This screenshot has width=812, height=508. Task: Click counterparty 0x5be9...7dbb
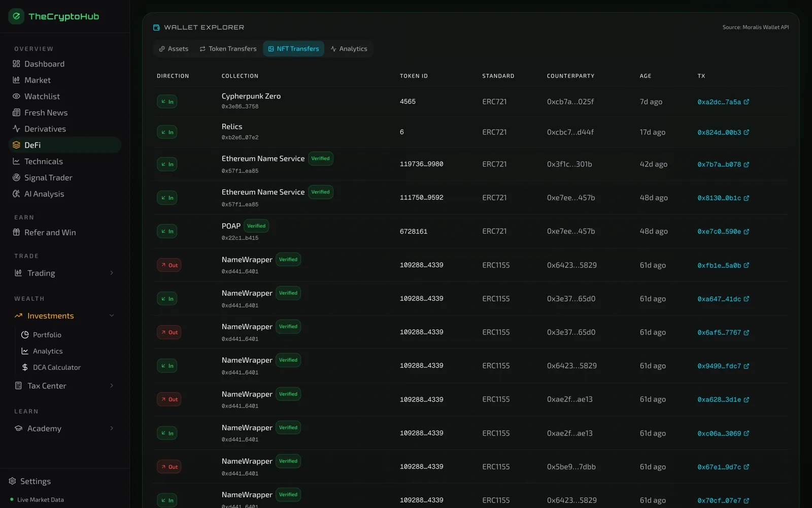tap(571, 467)
